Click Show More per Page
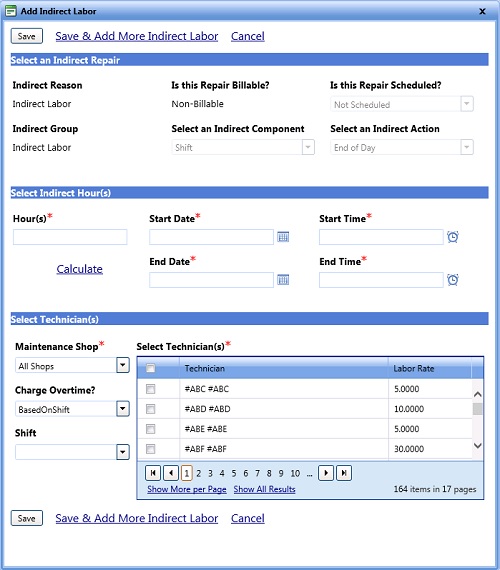 click(x=187, y=489)
